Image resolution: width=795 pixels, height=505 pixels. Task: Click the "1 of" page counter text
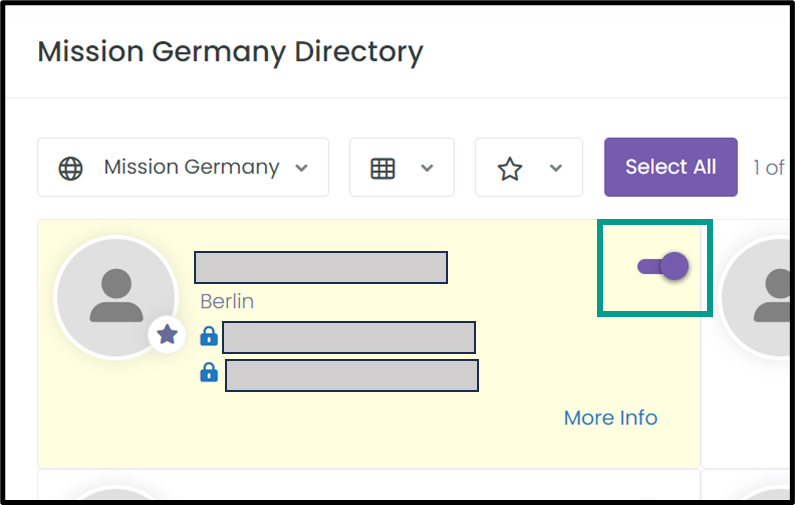[769, 167]
